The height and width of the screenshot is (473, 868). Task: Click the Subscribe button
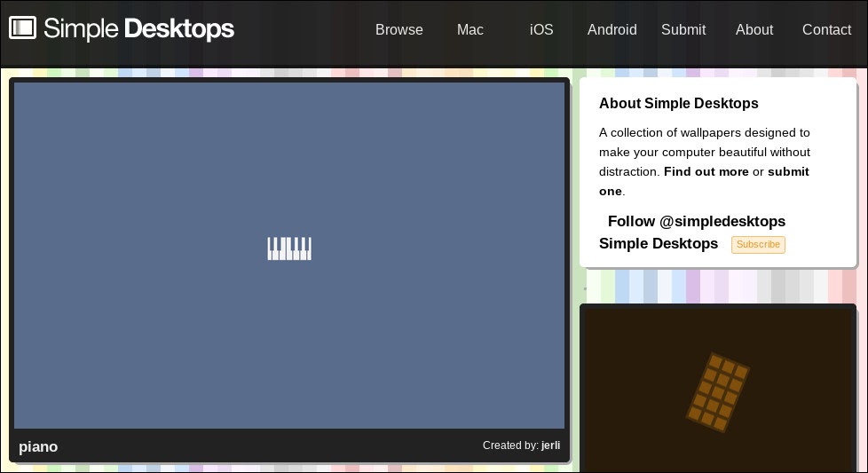(758, 245)
